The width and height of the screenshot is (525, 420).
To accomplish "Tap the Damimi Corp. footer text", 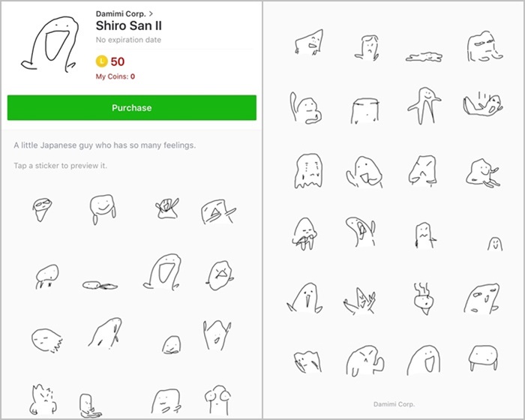I will (394, 404).
